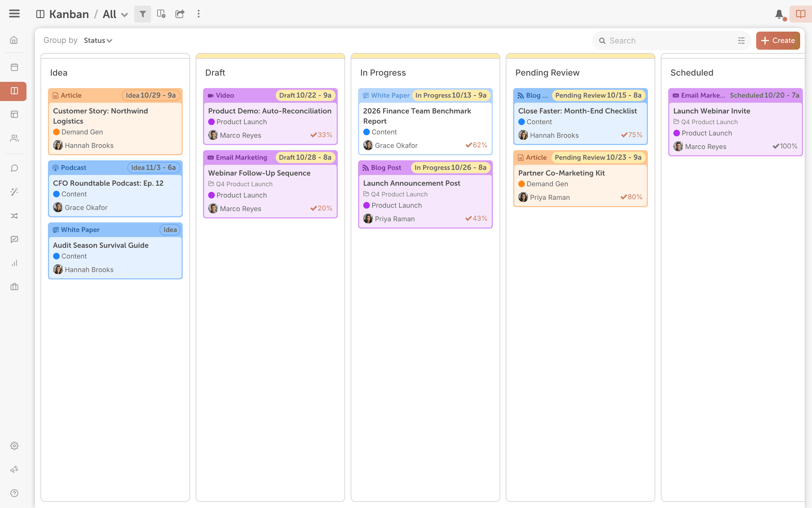Open Calendar view in sidebar

(x=14, y=67)
